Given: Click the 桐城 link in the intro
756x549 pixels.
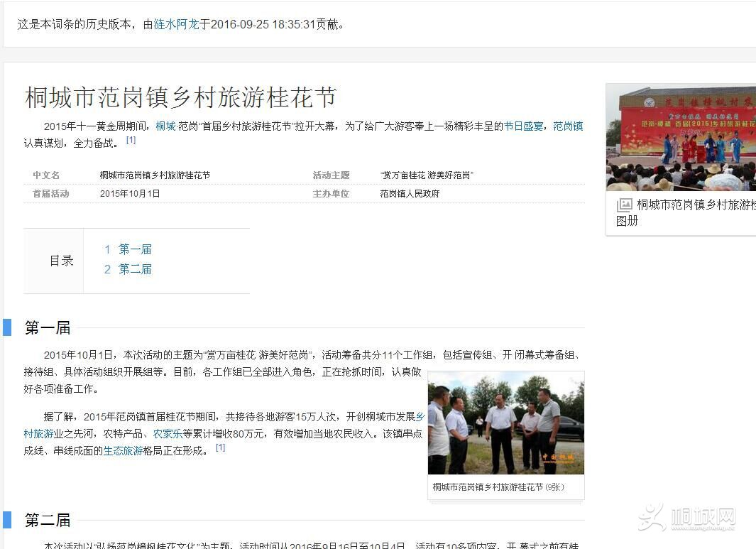Looking at the screenshot, I should coord(165,126).
